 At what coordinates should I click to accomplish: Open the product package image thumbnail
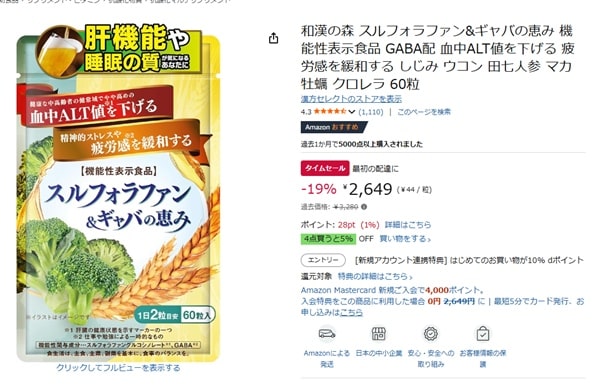tap(118, 193)
